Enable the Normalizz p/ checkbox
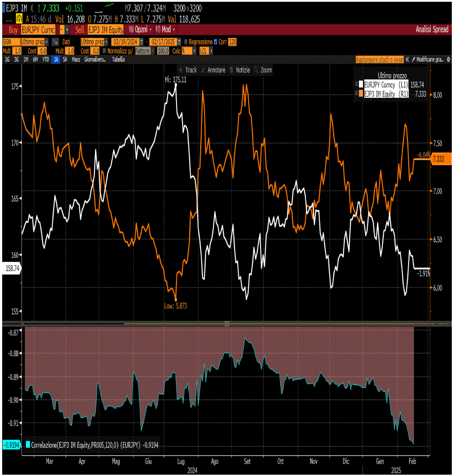Screen dimensions: 454x476 point(104,51)
